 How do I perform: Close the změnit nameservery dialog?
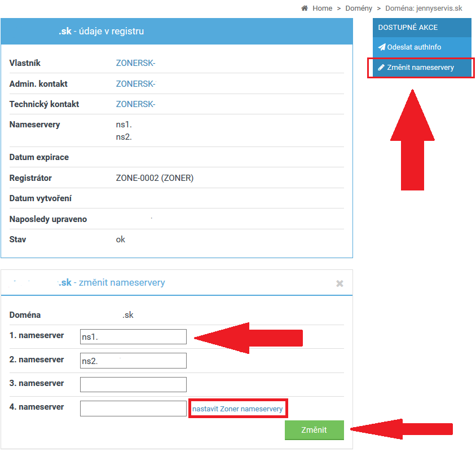[x=340, y=283]
